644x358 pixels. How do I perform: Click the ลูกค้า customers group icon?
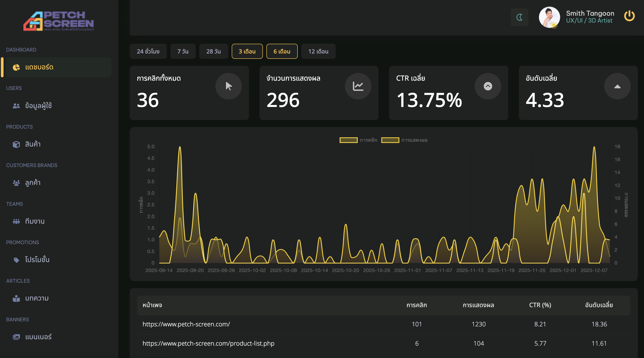tap(16, 183)
